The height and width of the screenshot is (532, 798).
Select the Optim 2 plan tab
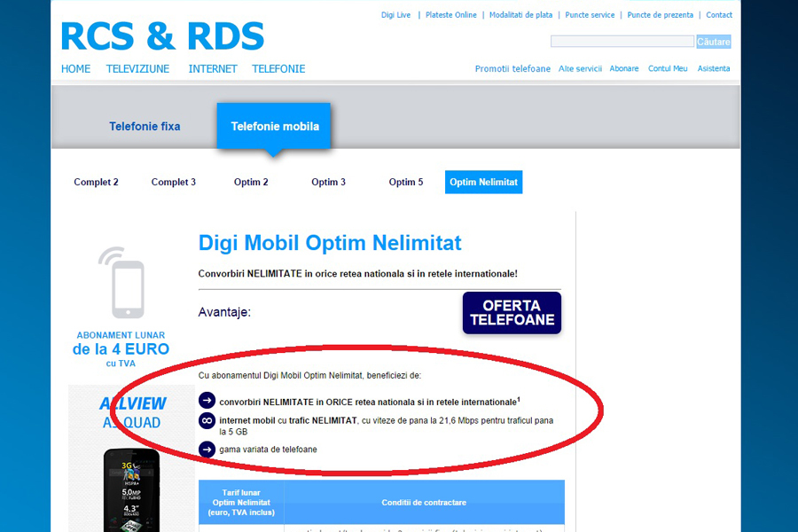coord(251,182)
